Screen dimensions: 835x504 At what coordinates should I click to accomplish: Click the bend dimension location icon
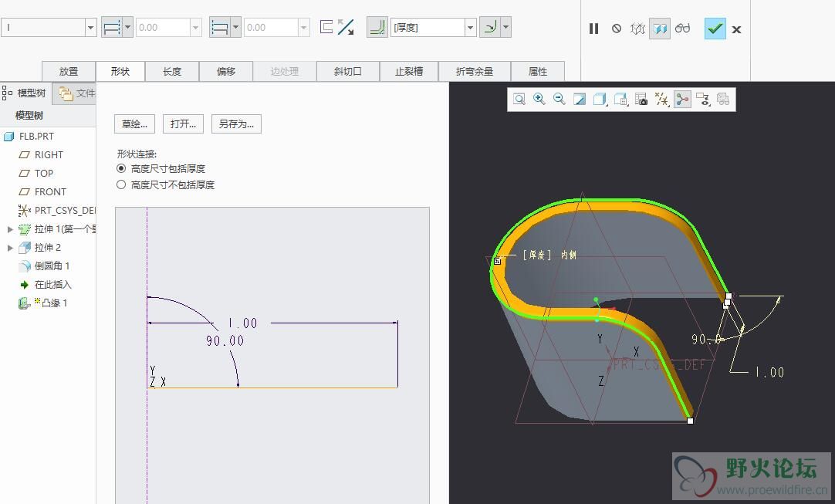[x=490, y=27]
